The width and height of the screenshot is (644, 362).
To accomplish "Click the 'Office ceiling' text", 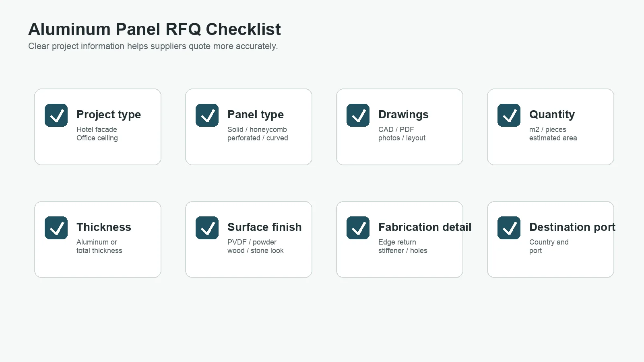I will pos(97,138).
